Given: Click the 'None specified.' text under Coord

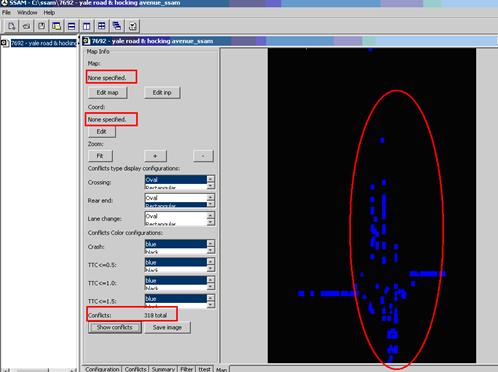Looking at the screenshot, I should tap(107, 119).
